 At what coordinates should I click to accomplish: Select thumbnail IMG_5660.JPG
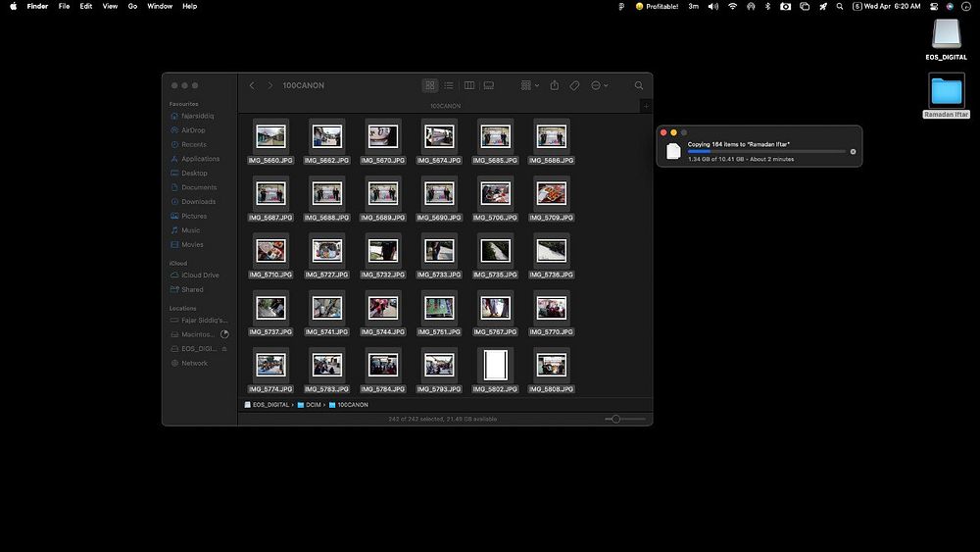pos(270,136)
